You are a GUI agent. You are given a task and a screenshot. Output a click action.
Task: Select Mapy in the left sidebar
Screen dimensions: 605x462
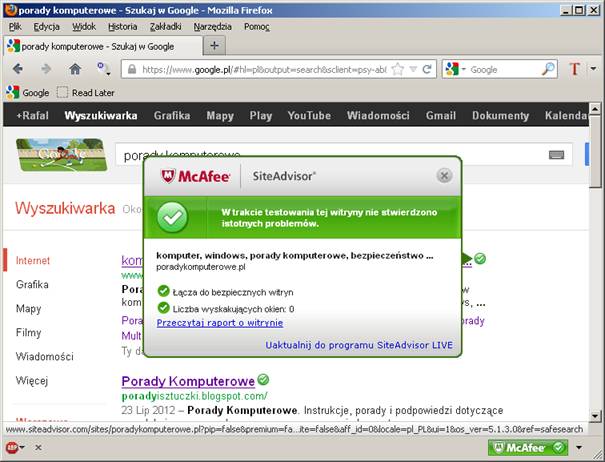coord(28,309)
